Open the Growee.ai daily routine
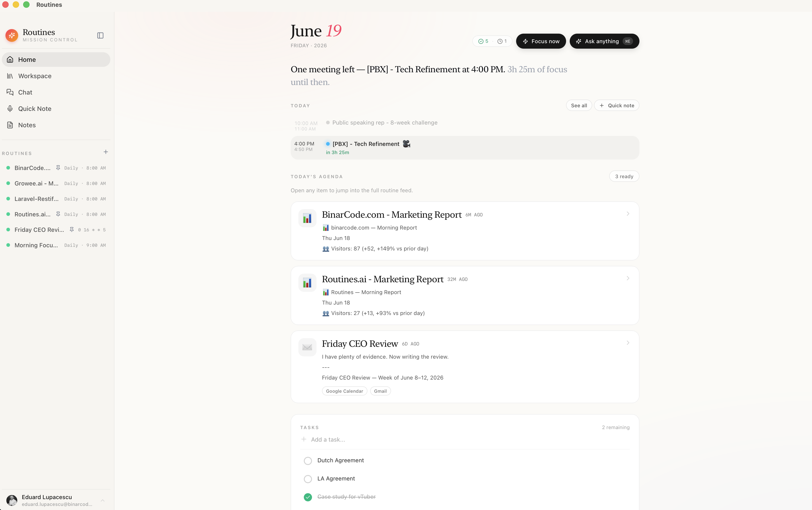The image size is (812, 510). 56,183
